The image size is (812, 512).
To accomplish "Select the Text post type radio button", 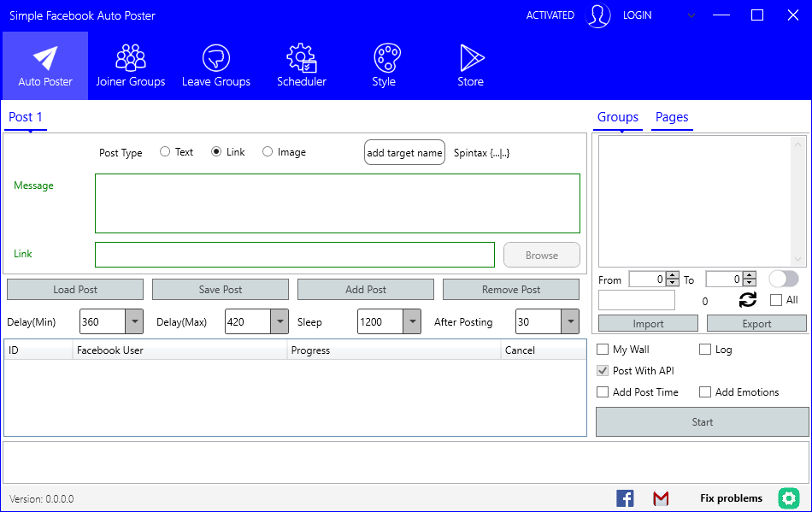I will pyautogui.click(x=165, y=151).
